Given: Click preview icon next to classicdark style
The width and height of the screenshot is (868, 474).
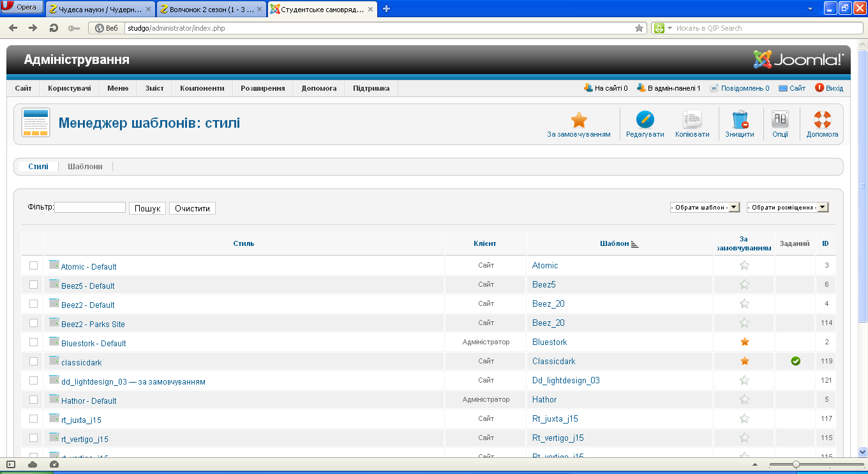Looking at the screenshot, I should [x=54, y=360].
